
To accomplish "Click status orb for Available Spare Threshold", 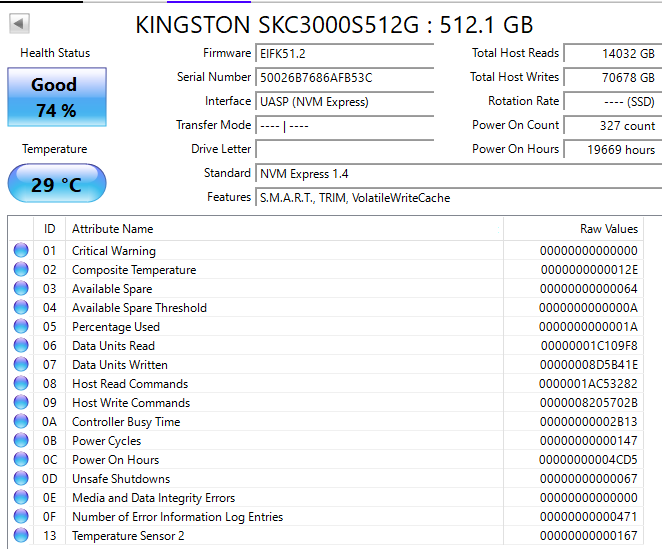I will pos(21,307).
